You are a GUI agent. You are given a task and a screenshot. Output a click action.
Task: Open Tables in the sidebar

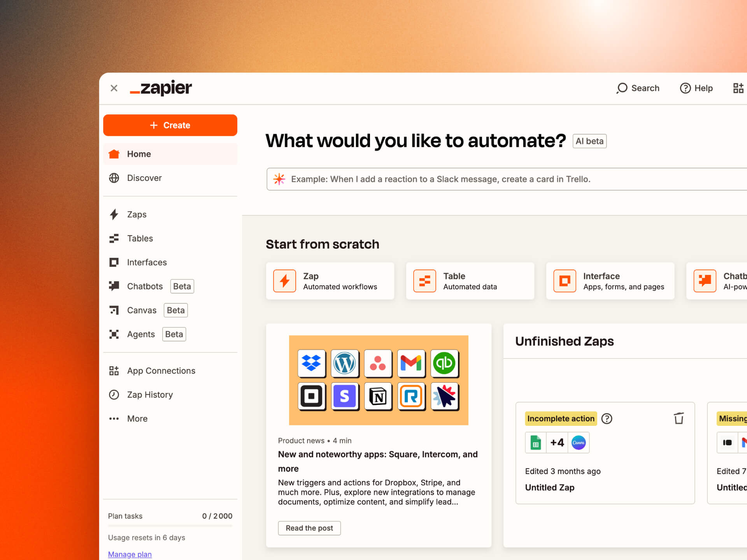click(x=170, y=238)
